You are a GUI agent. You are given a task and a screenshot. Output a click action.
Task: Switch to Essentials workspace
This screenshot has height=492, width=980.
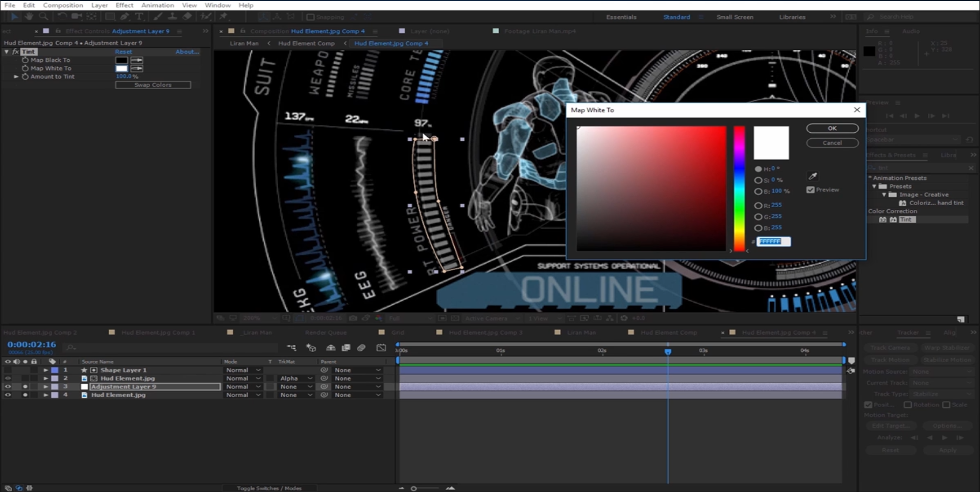pyautogui.click(x=621, y=17)
